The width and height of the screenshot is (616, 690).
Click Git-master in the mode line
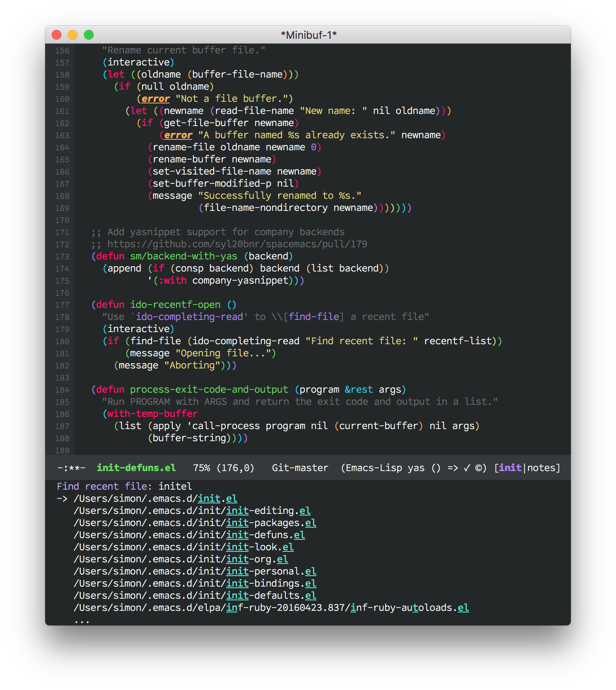300,468
